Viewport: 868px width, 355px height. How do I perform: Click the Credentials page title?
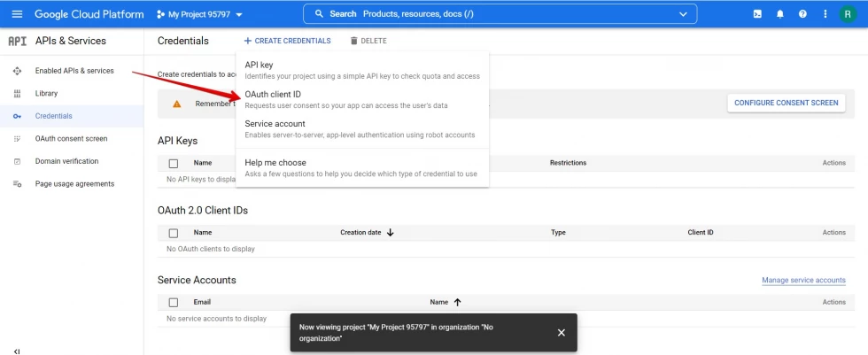click(183, 41)
